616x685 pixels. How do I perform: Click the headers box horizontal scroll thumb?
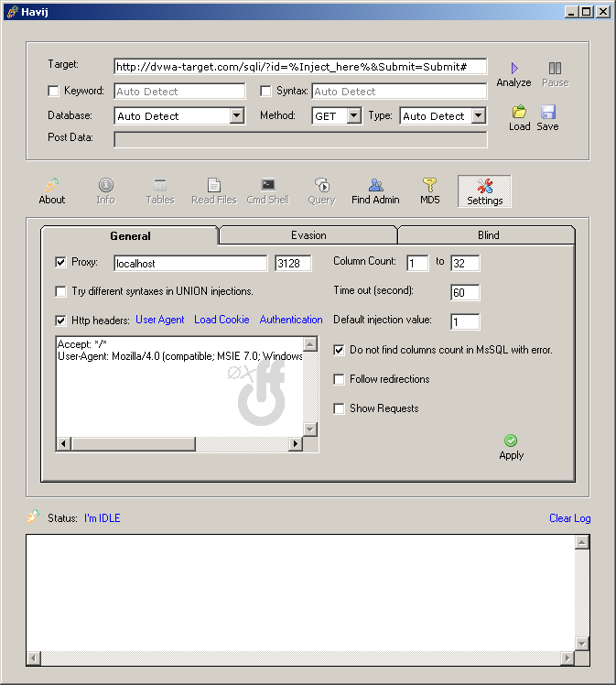tap(133, 444)
